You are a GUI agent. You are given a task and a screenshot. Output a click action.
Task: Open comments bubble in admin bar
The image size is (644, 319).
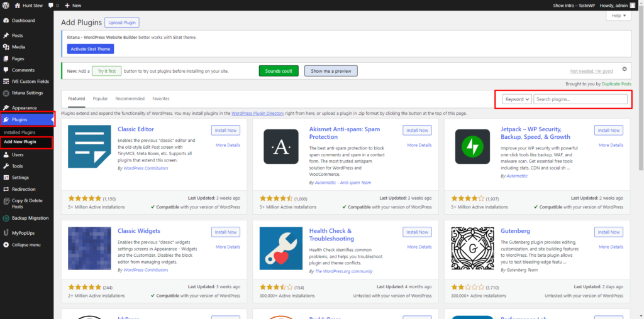pyautogui.click(x=53, y=5)
